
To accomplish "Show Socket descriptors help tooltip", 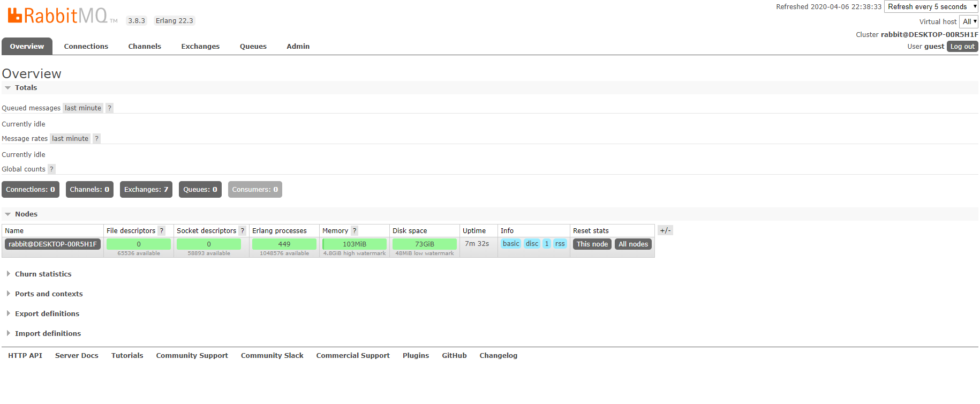I will click(242, 231).
